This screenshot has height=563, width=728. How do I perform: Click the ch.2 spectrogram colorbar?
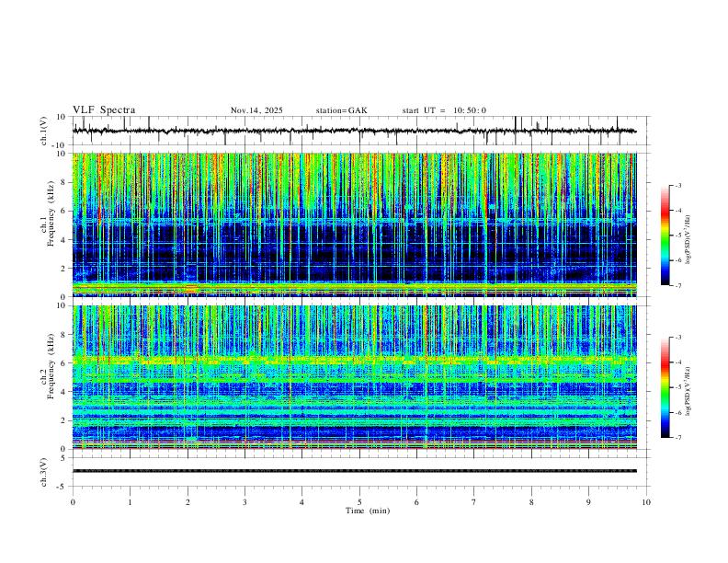point(665,387)
